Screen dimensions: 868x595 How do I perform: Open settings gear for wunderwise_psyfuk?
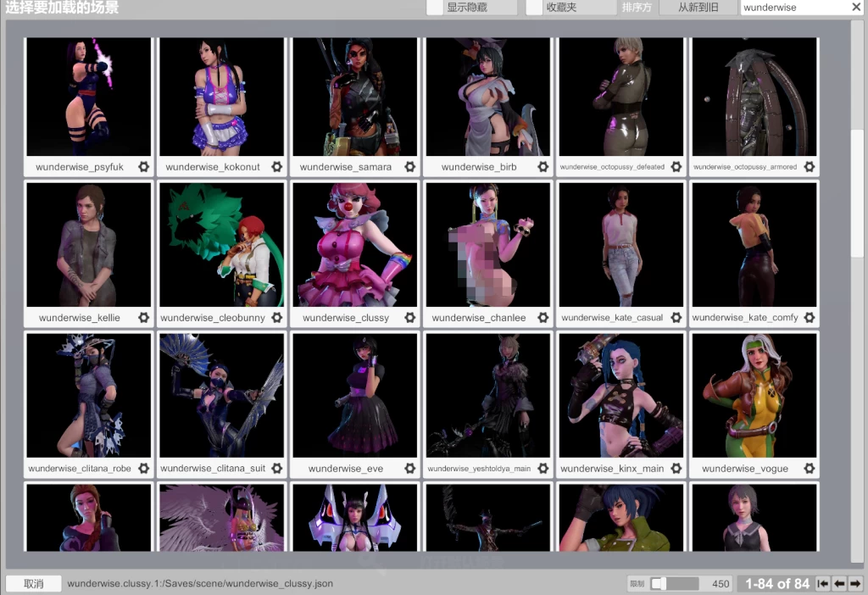[x=143, y=167]
